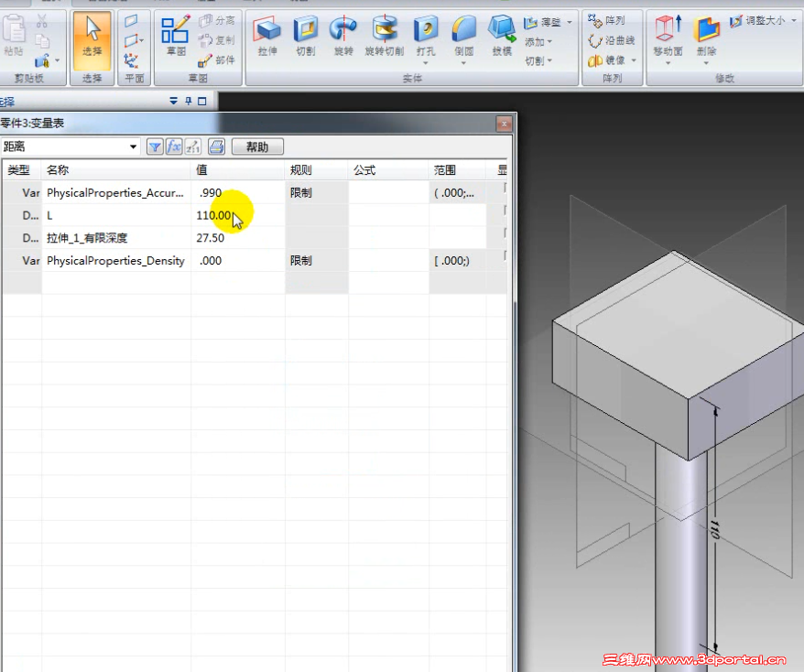The image size is (804, 672).
Task: Select the 调整大小 resize tool
Action: (x=756, y=21)
